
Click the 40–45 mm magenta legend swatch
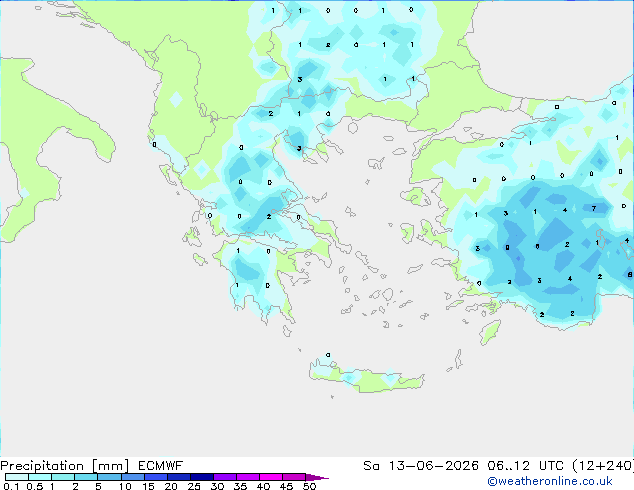271,477
